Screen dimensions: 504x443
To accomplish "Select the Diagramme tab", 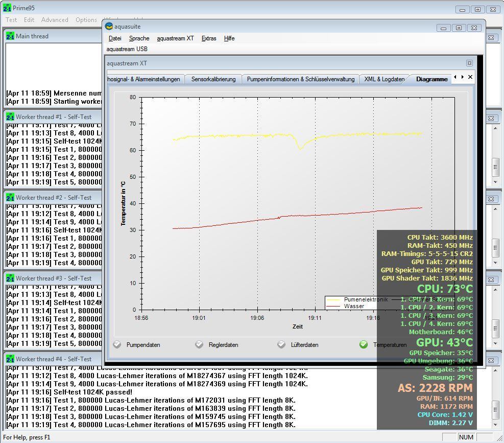I will click(x=431, y=79).
